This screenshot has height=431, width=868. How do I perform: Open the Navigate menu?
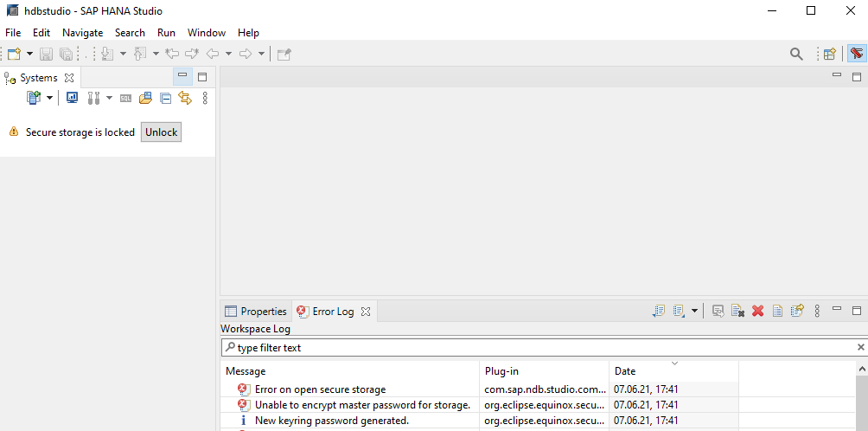[82, 33]
